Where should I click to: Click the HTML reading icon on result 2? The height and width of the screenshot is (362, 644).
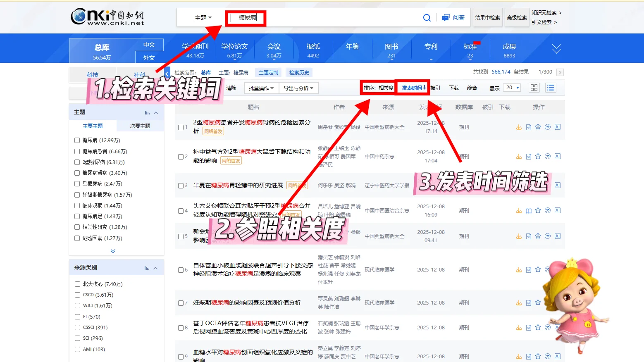click(x=529, y=156)
